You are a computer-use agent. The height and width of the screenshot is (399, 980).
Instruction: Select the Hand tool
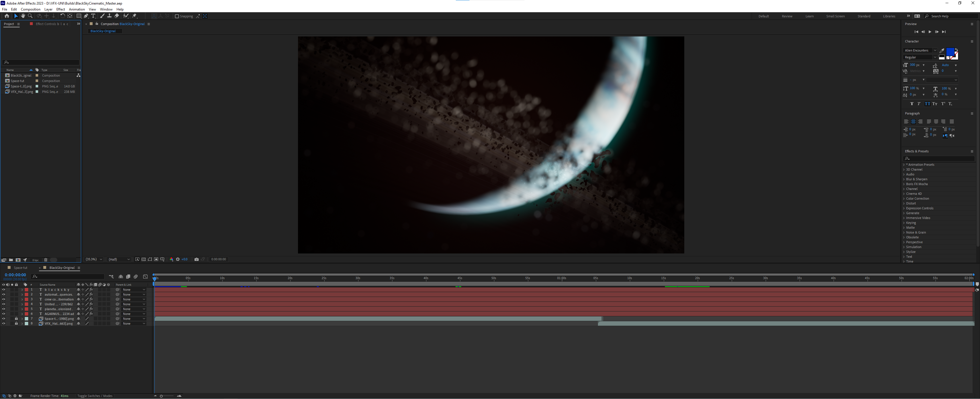coord(23,16)
